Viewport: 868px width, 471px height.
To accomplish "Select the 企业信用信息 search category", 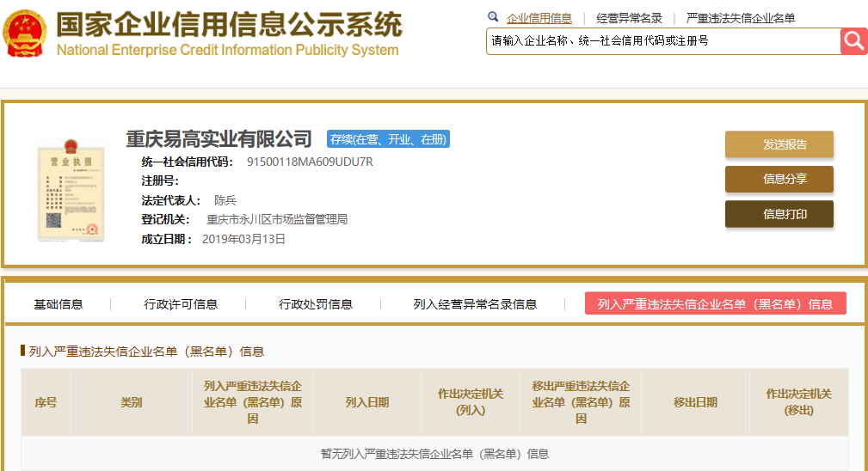I will (x=539, y=18).
